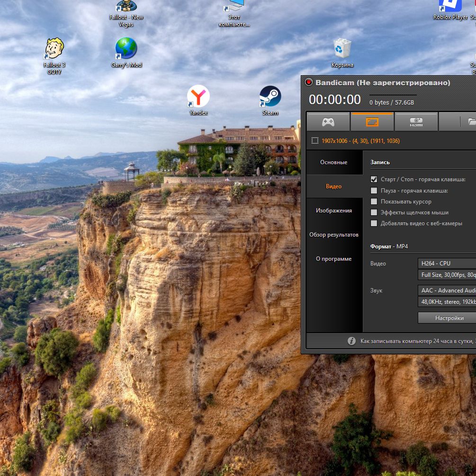The height and width of the screenshot is (476, 476).
Task: Open the Roblox Player desktop shortcut
Action: point(450,10)
